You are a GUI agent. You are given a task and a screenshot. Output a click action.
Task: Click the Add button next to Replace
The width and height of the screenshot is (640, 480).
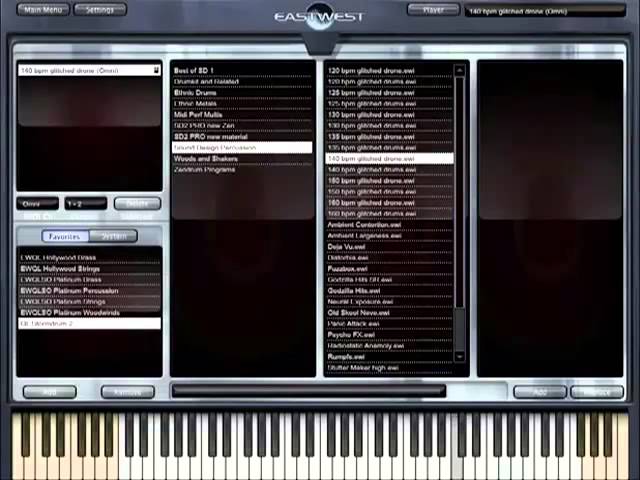point(540,392)
